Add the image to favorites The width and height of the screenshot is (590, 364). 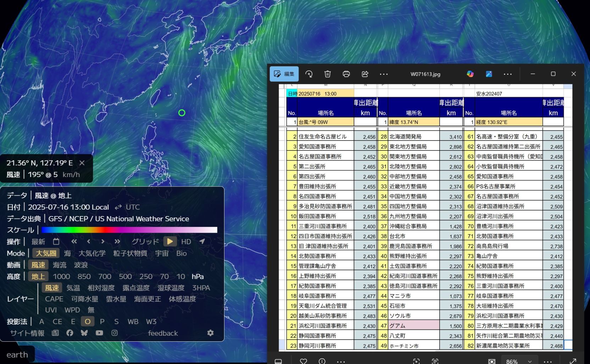303,361
